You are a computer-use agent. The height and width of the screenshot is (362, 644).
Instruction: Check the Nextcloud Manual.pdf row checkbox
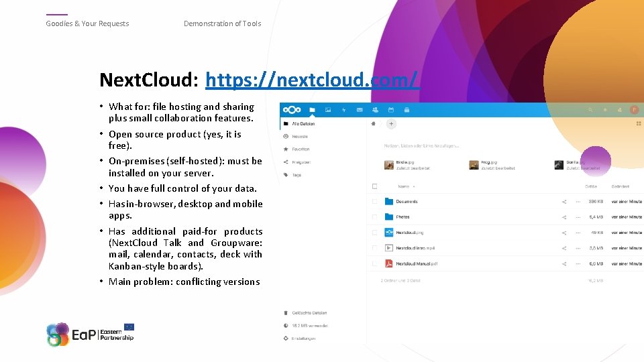(374, 263)
